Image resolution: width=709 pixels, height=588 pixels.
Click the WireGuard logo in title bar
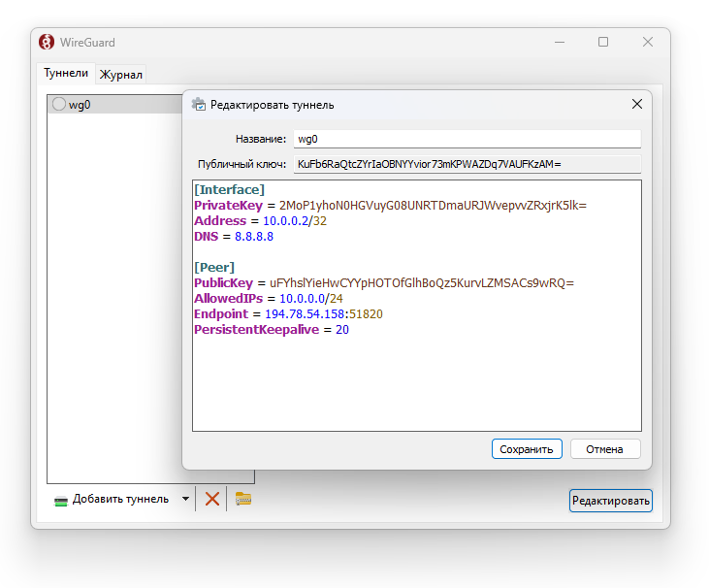point(47,42)
